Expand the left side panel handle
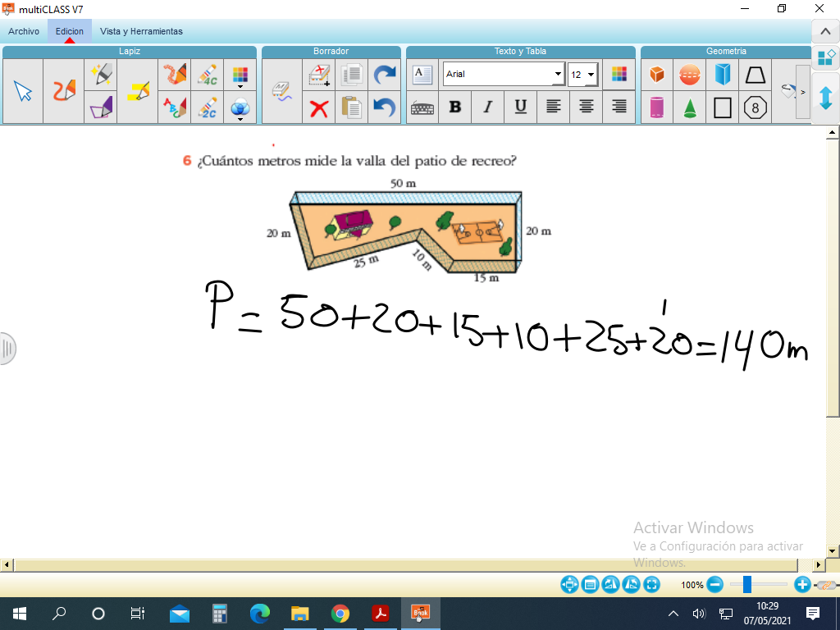The width and height of the screenshot is (840, 630). click(x=7, y=349)
